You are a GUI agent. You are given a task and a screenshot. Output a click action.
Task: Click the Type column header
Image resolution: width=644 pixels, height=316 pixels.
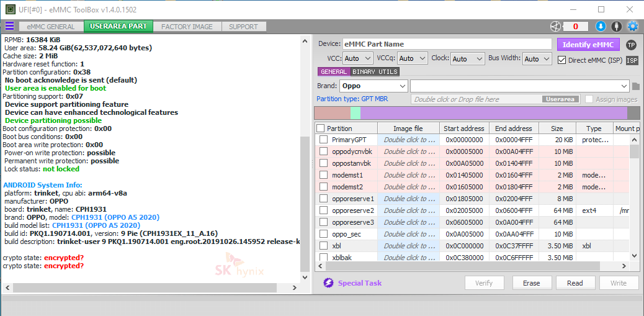click(594, 129)
